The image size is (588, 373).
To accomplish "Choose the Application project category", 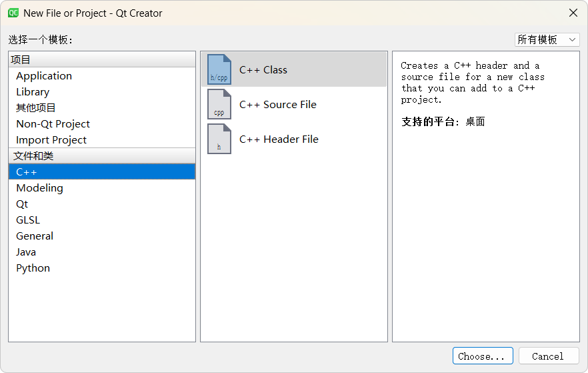I will coord(102,76).
